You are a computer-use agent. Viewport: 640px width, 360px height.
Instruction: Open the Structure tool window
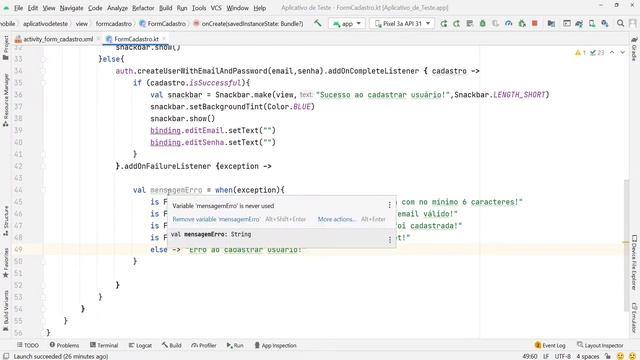point(6,221)
